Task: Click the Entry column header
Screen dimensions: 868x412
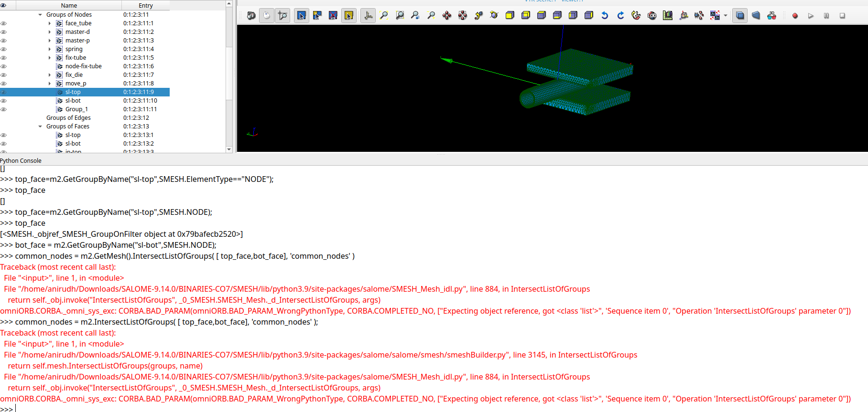Action: pyautogui.click(x=146, y=6)
